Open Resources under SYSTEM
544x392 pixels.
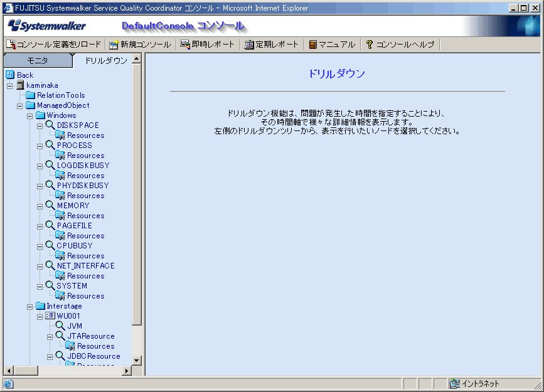pyautogui.click(x=86, y=296)
